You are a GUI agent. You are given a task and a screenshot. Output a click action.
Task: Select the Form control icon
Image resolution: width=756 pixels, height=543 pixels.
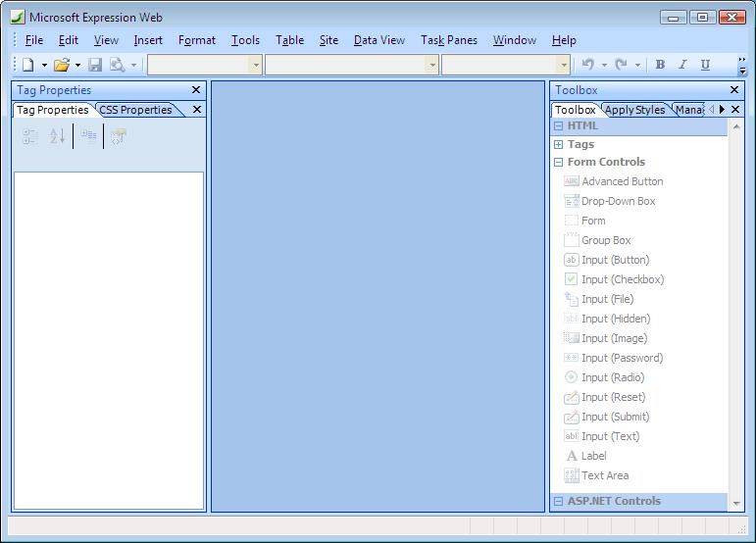click(x=572, y=221)
